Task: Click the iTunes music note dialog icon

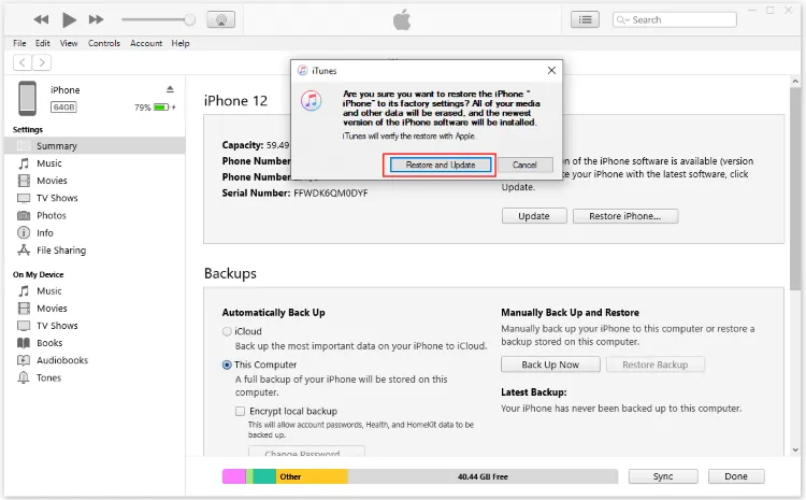Action: click(311, 101)
